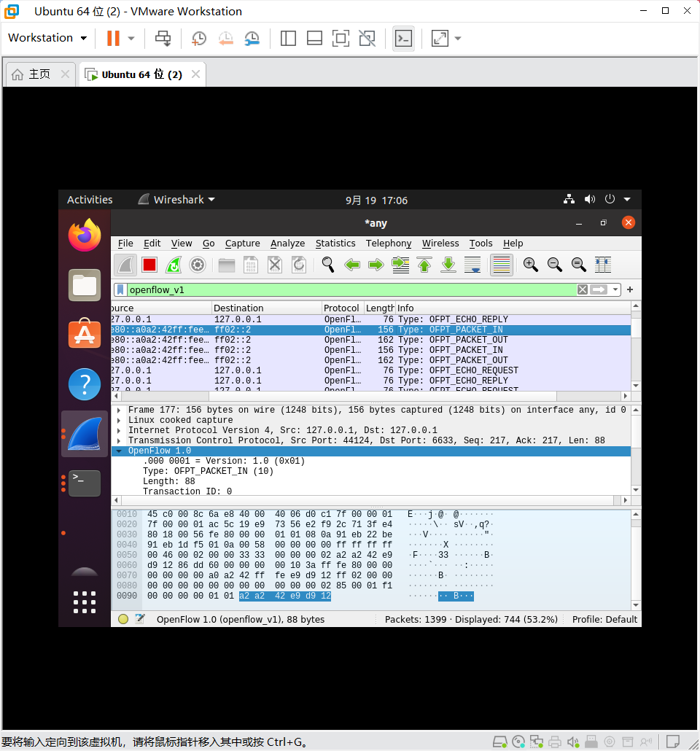700x751 pixels.
Task: Click Profile: Default in status bar
Action: [x=604, y=619]
